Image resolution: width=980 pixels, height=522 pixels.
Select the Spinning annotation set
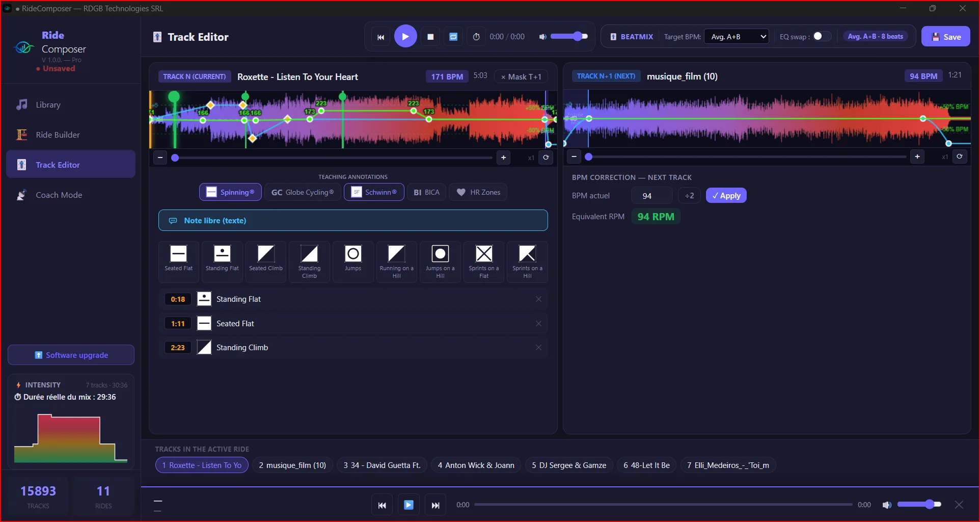click(230, 192)
